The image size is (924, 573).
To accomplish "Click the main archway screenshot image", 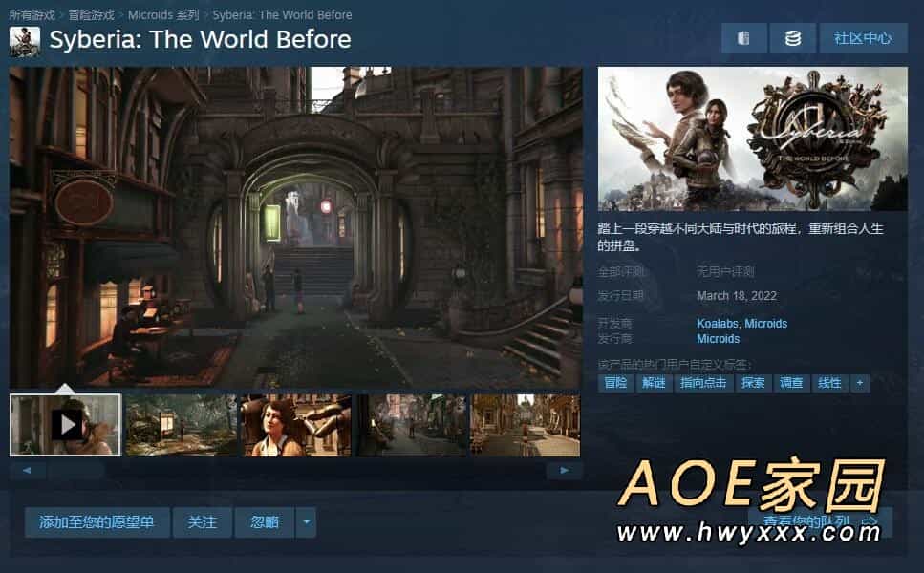I will click(x=296, y=227).
